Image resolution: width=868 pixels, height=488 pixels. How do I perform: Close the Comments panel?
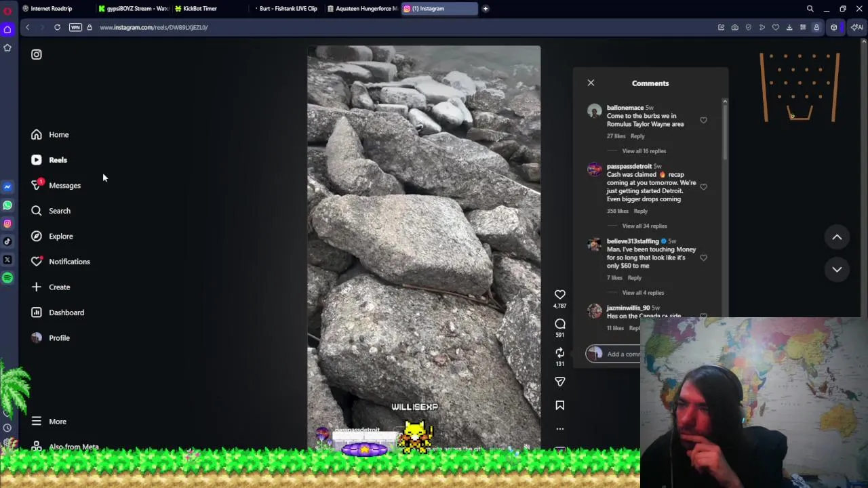591,83
